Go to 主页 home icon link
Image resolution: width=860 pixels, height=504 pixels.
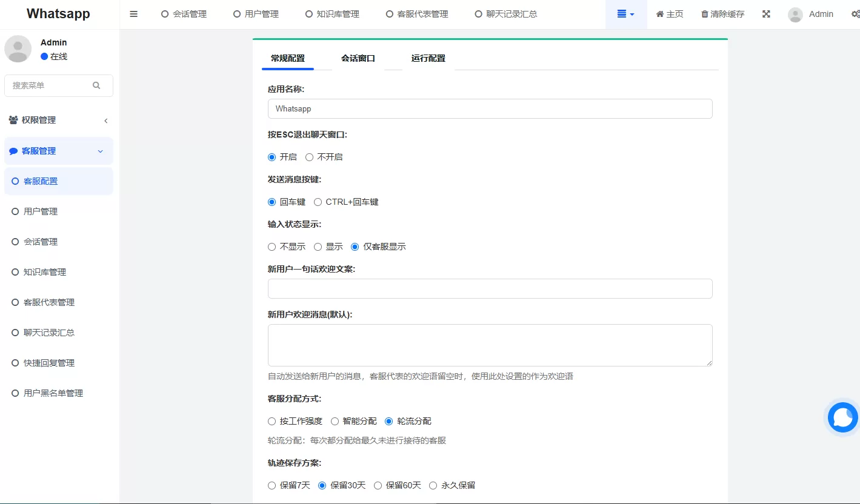tap(670, 14)
